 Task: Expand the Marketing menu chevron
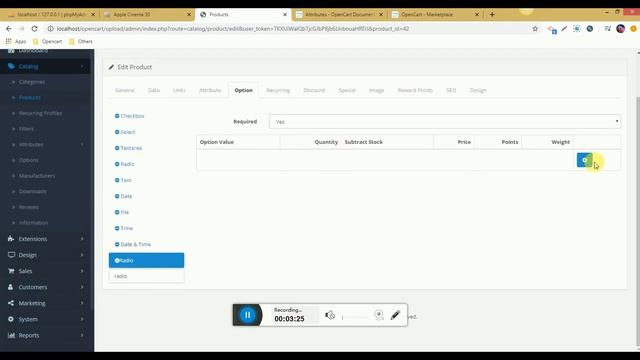tap(82, 303)
